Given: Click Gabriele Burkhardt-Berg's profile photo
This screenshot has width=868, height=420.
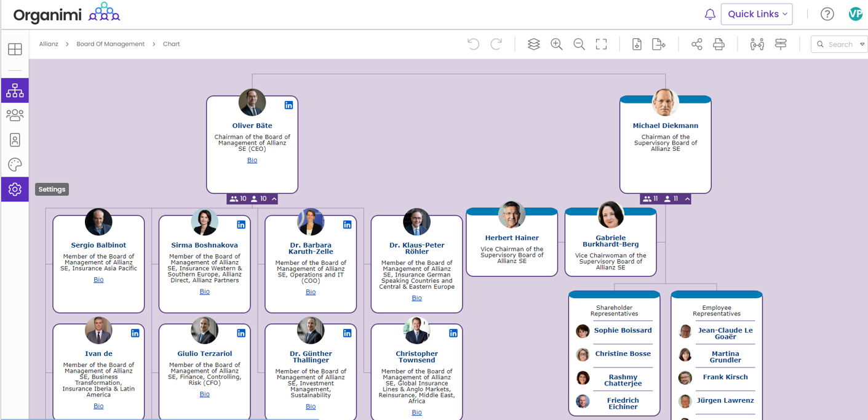Looking at the screenshot, I should (611, 215).
